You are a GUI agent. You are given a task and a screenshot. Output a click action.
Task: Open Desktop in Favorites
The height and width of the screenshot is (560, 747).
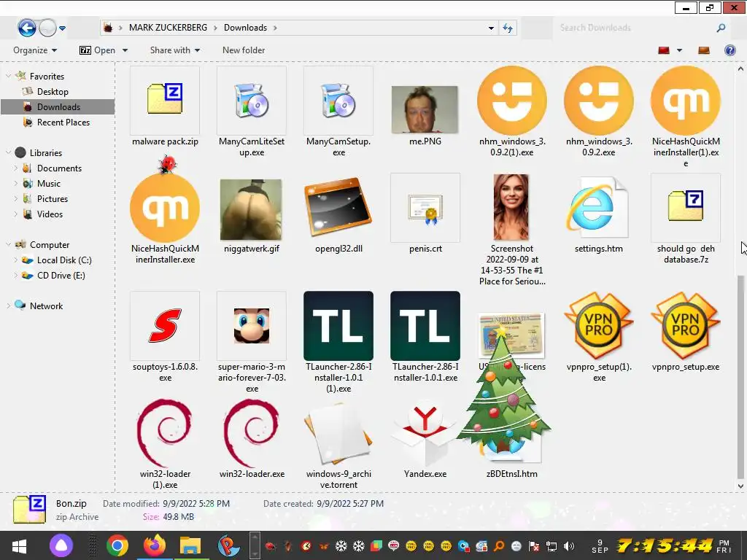pyautogui.click(x=53, y=91)
